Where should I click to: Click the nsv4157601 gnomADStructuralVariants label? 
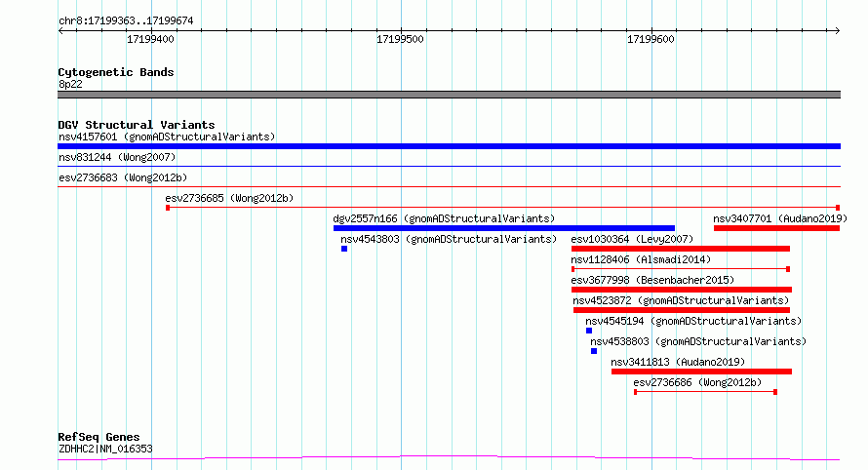point(167,137)
